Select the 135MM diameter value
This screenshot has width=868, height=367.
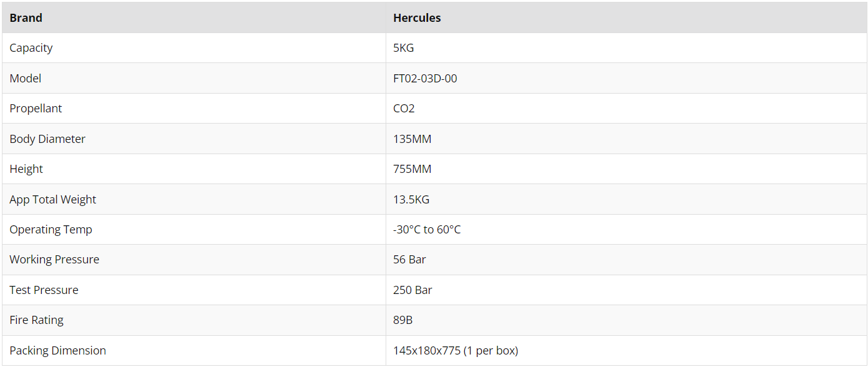(412, 139)
